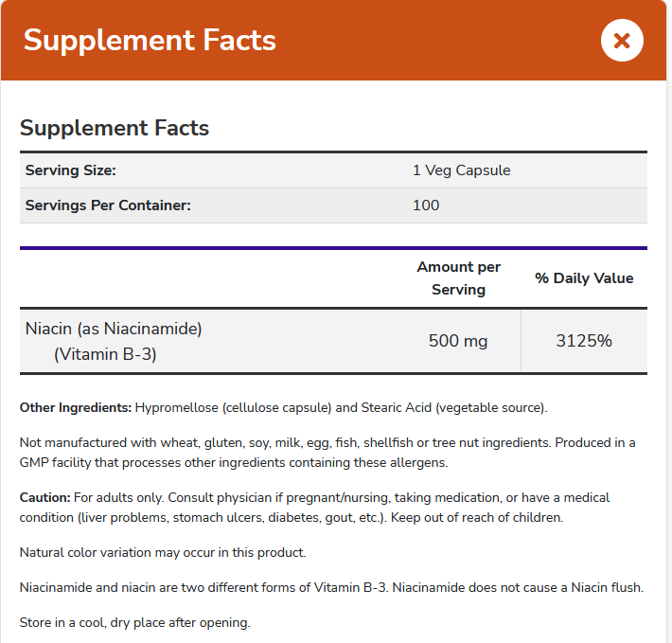Click the 3125% daily value cell
This screenshot has width=672, height=643.
click(584, 341)
